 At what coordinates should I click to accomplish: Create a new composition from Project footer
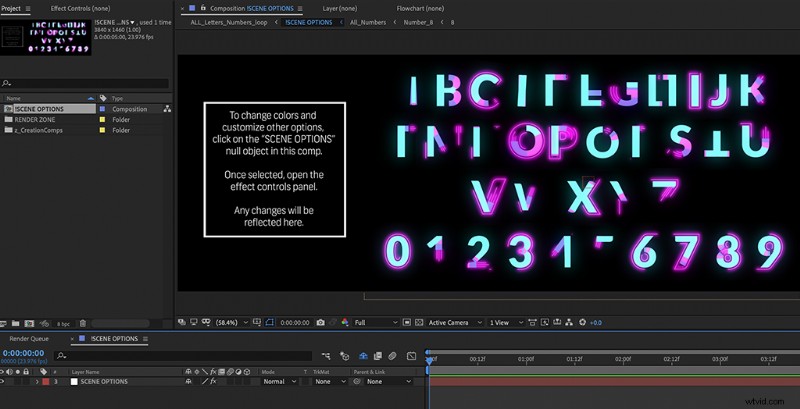point(30,323)
